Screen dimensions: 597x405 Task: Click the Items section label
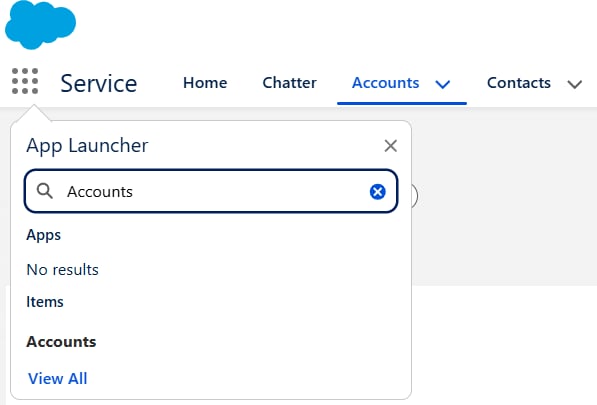[45, 302]
